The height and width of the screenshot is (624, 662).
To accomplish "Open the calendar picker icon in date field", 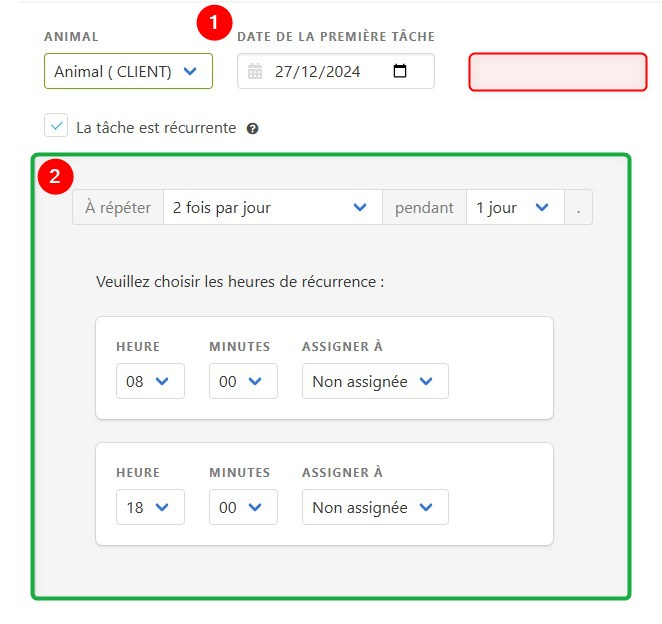I will pyautogui.click(x=399, y=71).
